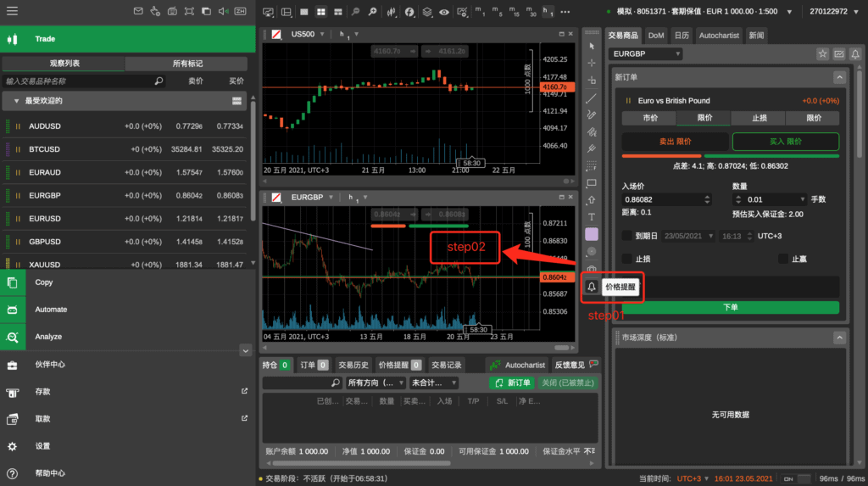Image resolution: width=868 pixels, height=486 pixels.
Task: Switch to the DoM tab
Action: click(x=656, y=36)
